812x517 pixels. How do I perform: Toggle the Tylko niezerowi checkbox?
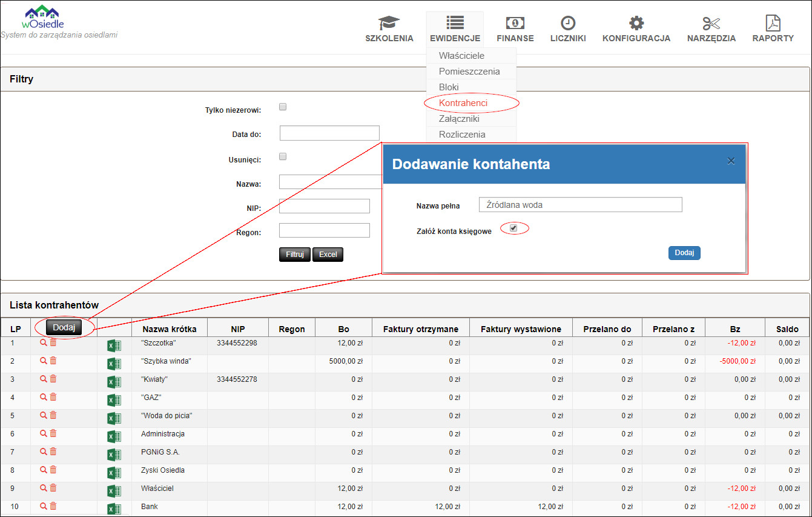pos(283,107)
